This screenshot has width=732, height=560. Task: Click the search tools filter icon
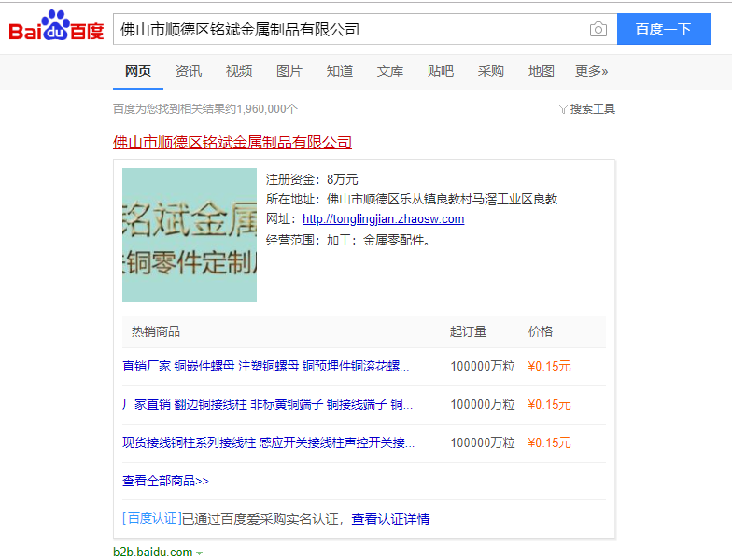(x=563, y=109)
